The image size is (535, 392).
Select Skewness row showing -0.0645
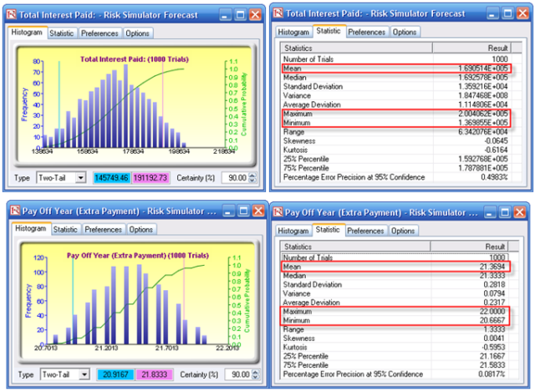point(395,140)
